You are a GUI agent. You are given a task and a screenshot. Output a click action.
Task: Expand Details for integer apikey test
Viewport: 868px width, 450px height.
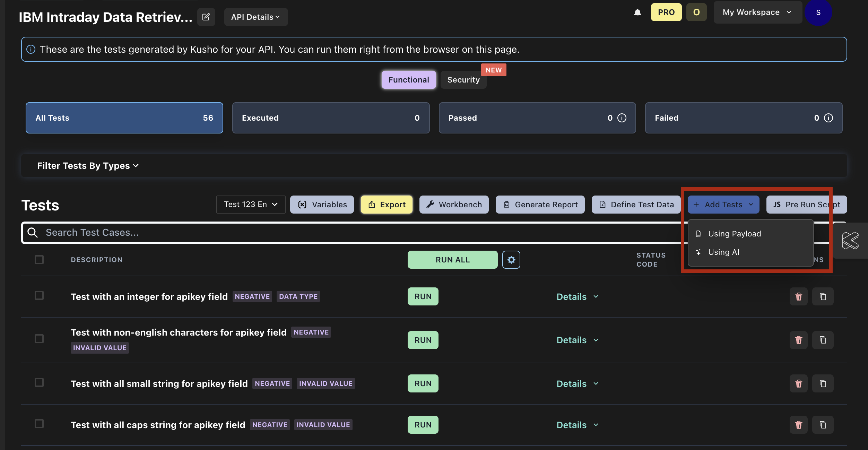[577, 297]
